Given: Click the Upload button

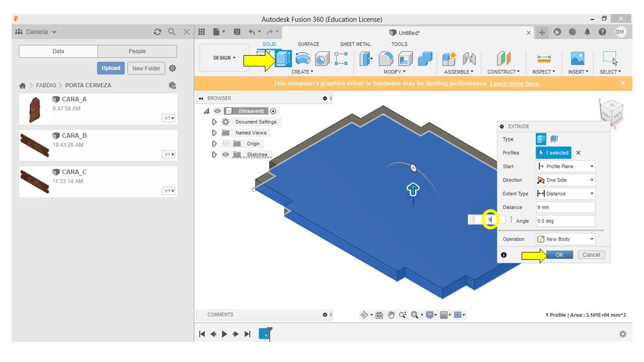Looking at the screenshot, I should 111,68.
